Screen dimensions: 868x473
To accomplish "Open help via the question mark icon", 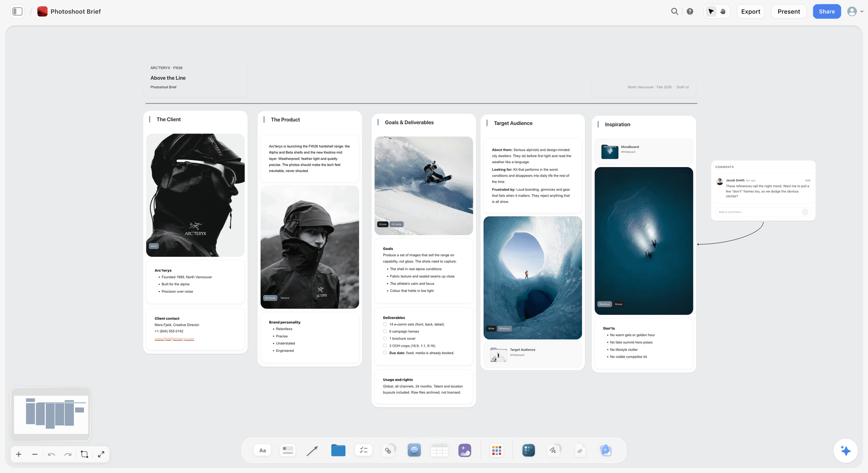I will click(x=690, y=11).
